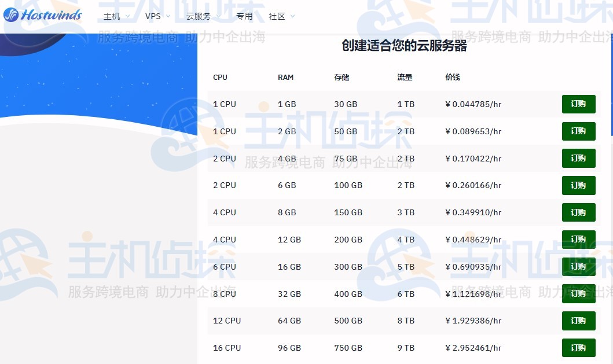Order the 2 CPU 100 GB plan via 订购
This screenshot has width=613, height=364.
pyautogui.click(x=578, y=185)
